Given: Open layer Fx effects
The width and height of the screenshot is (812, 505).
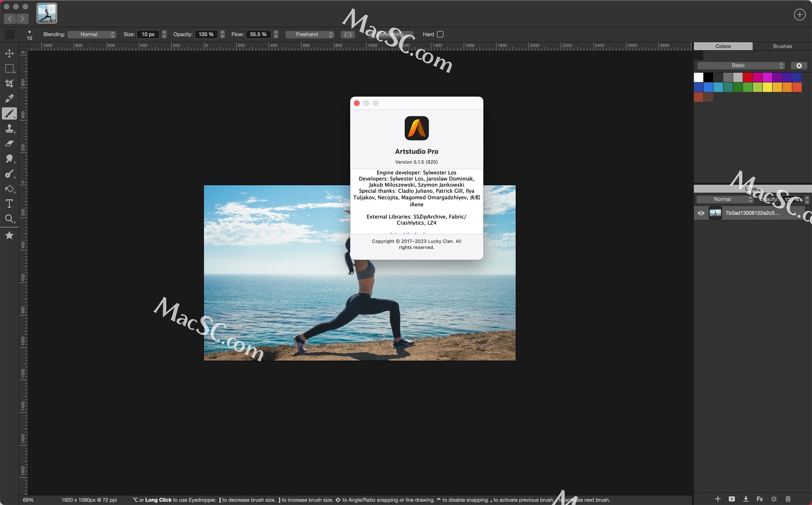Looking at the screenshot, I should 760,499.
